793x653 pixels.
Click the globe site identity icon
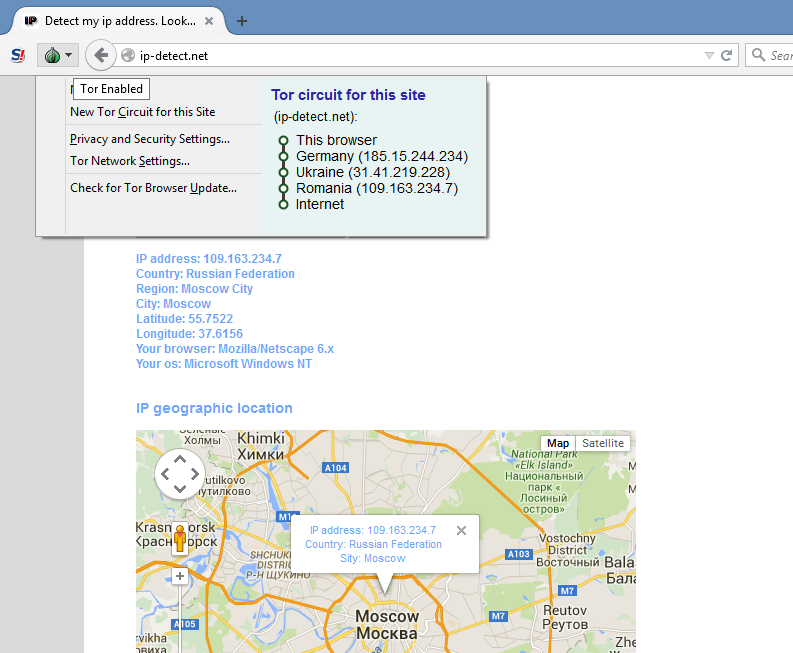coord(128,55)
